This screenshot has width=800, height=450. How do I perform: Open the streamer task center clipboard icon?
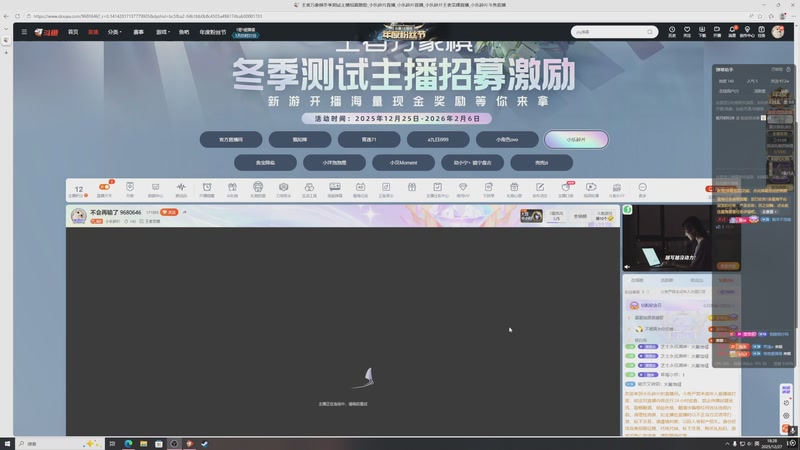tap(437, 189)
